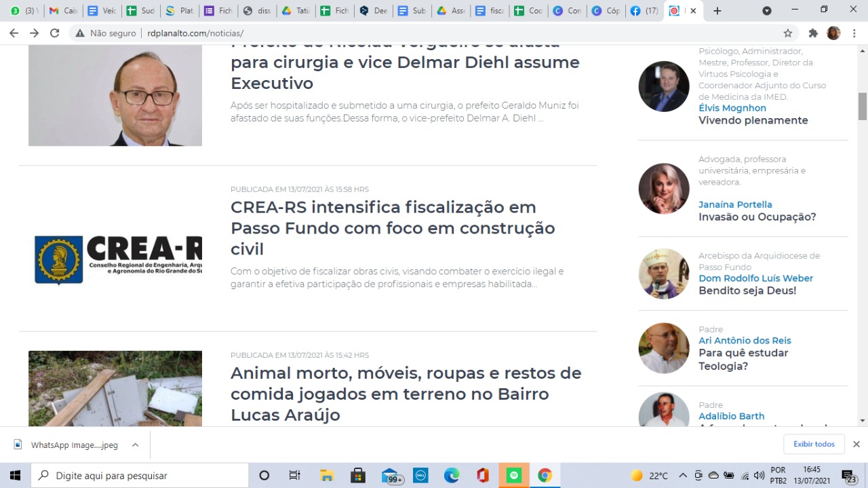Click the Windows search box in the taskbar
868x488 pixels.
[140, 475]
